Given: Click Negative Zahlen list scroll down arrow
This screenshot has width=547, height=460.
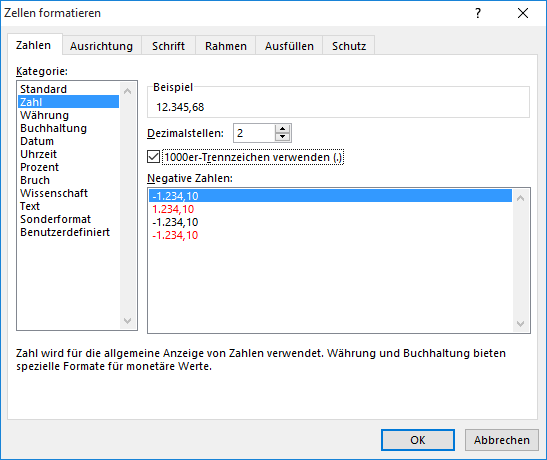Looking at the screenshot, I should pyautogui.click(x=520, y=324).
